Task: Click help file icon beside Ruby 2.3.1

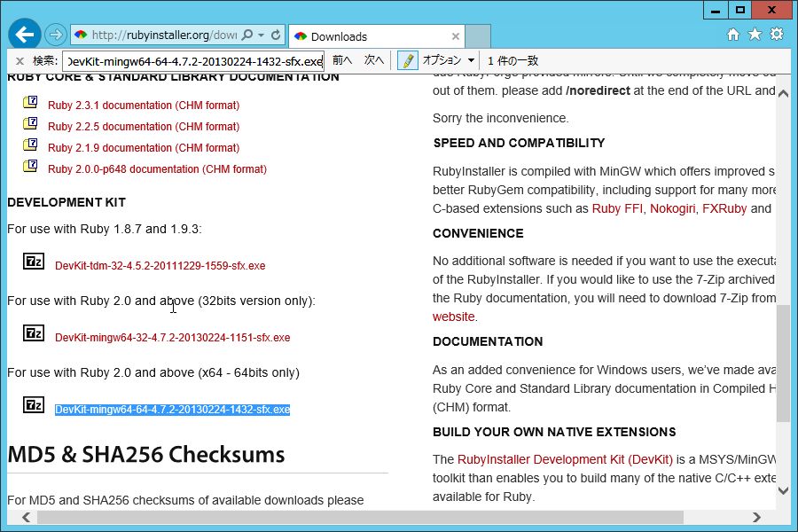Action: pos(30,102)
